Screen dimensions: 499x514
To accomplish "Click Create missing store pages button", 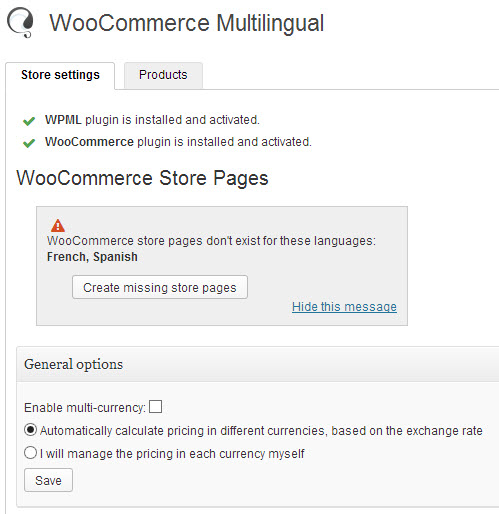I will [x=160, y=287].
